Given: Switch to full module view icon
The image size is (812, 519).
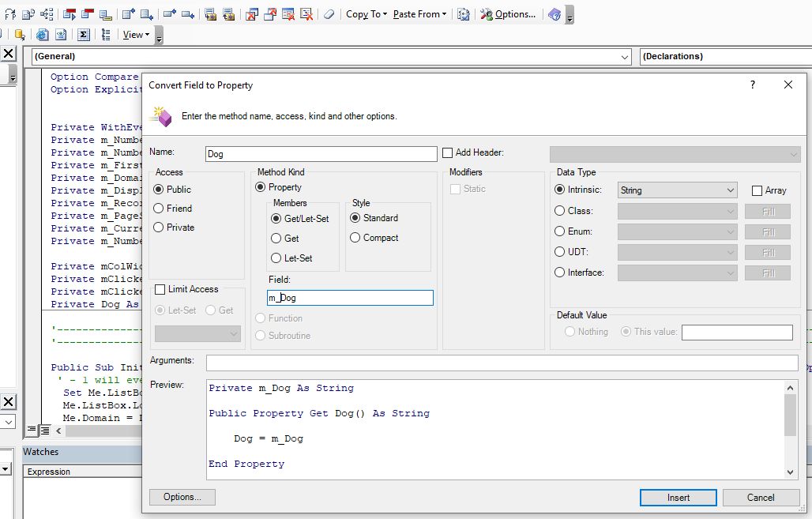Looking at the screenshot, I should [44, 430].
